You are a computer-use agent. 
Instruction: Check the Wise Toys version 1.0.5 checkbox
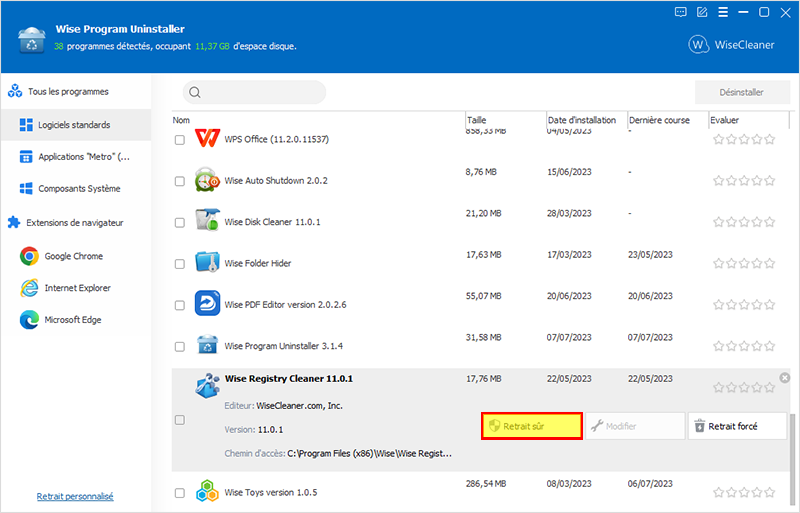click(x=180, y=493)
